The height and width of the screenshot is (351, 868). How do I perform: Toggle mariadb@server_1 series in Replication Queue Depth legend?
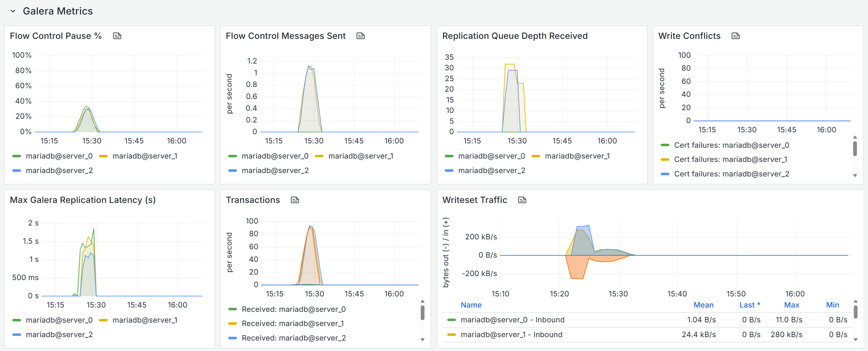coord(577,156)
